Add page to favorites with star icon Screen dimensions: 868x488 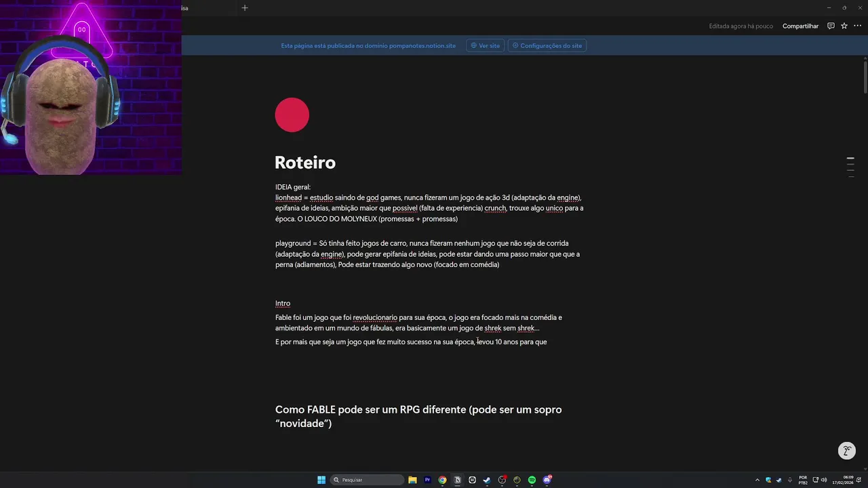tap(844, 26)
